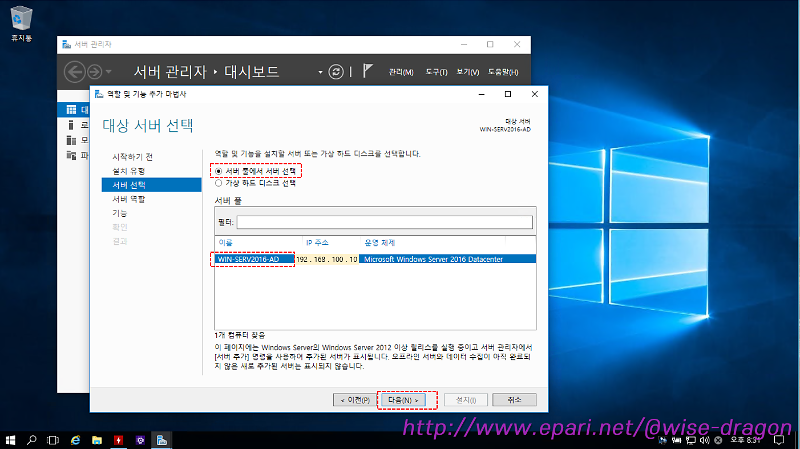The height and width of the screenshot is (449, 800).
Task: Sort server pool by 운영 체제 column header
Action: click(379, 242)
